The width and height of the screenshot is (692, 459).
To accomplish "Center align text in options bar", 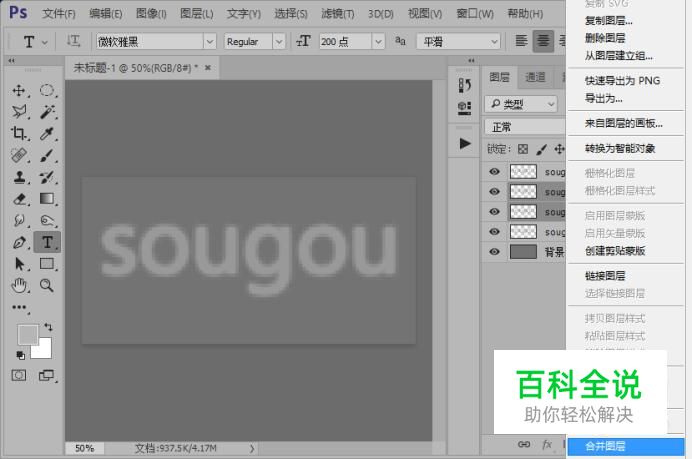I will [x=543, y=41].
